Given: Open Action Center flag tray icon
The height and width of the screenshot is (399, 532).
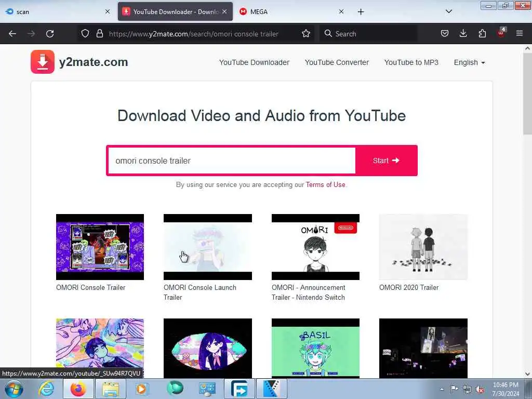Looking at the screenshot, I should coord(454,389).
